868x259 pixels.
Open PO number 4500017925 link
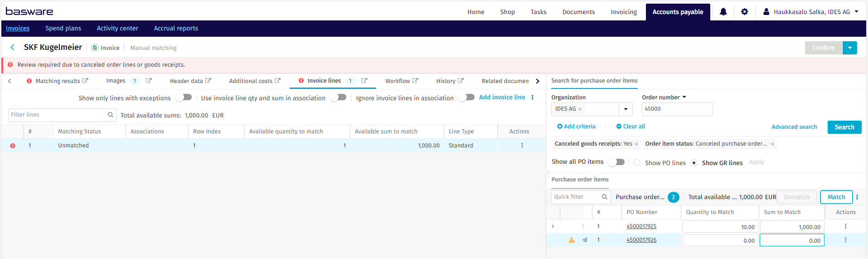click(x=641, y=226)
